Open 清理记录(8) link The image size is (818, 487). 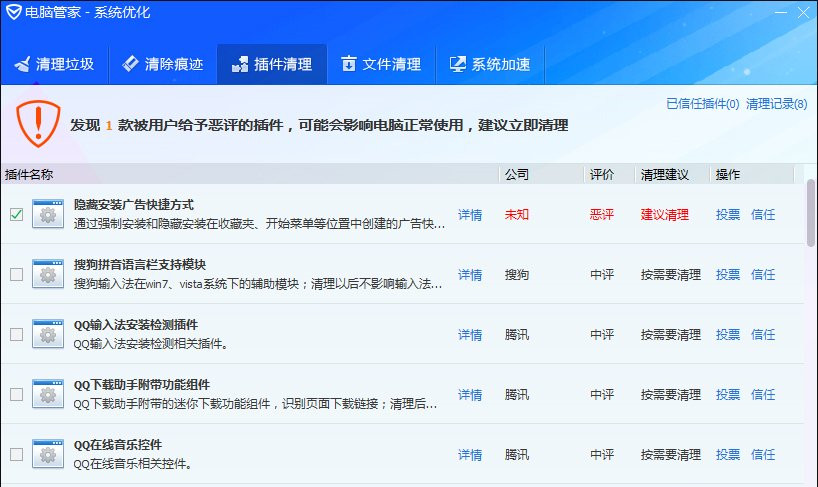tap(776, 104)
